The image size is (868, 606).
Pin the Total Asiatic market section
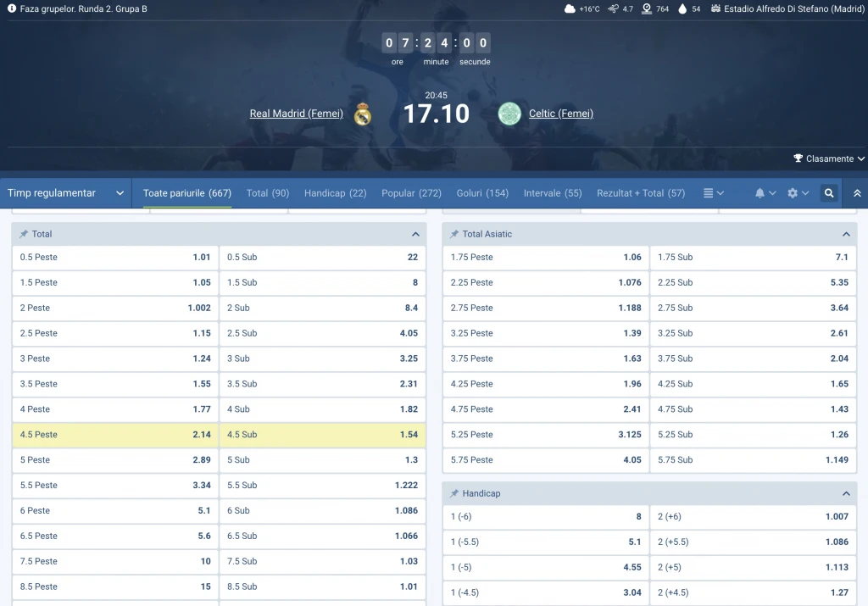tap(454, 234)
